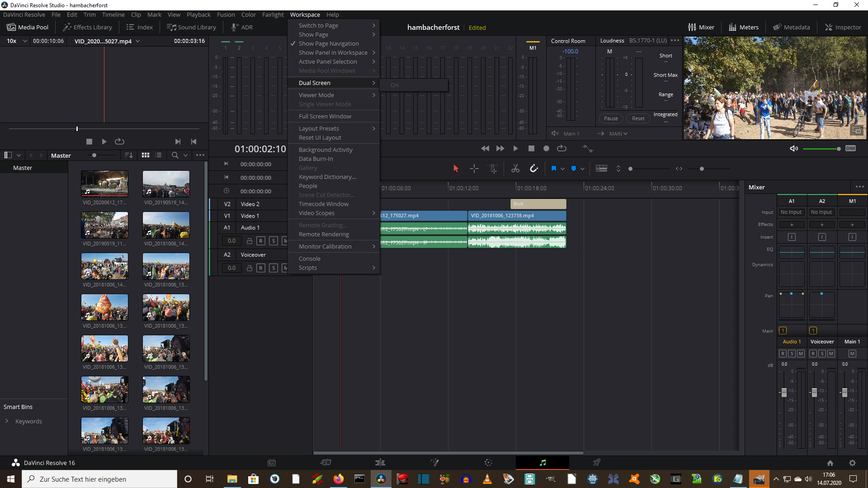868x488 pixels.
Task: Start playback in Fairlight transport
Action: [515, 148]
